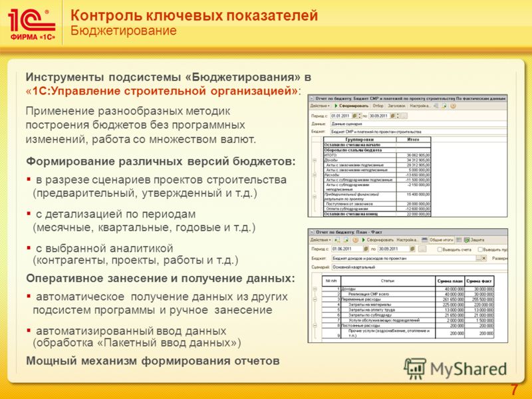The height and width of the screenshot is (399, 532).
Task: Select the Сумма факт column header
Action: point(479,281)
